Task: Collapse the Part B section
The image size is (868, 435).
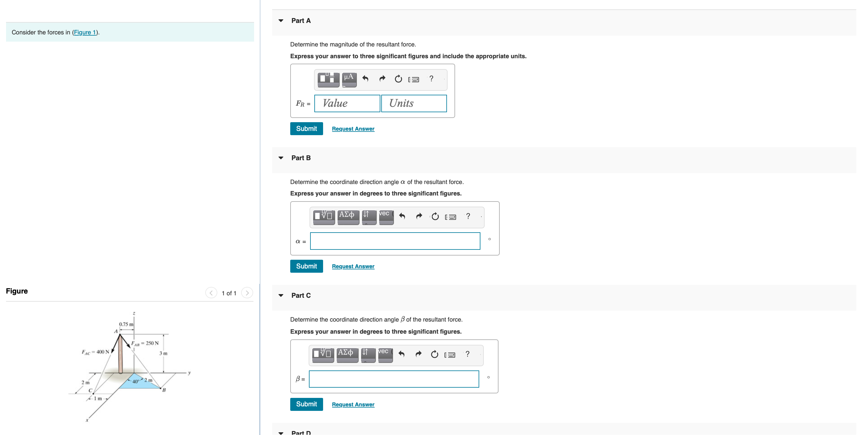Action: click(281, 158)
